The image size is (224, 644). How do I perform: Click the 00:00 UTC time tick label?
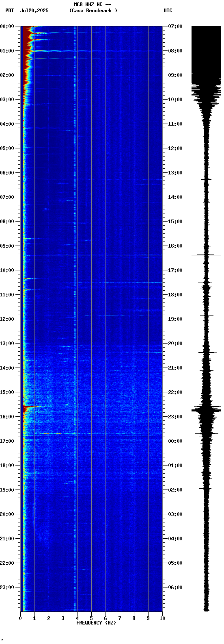175,441
